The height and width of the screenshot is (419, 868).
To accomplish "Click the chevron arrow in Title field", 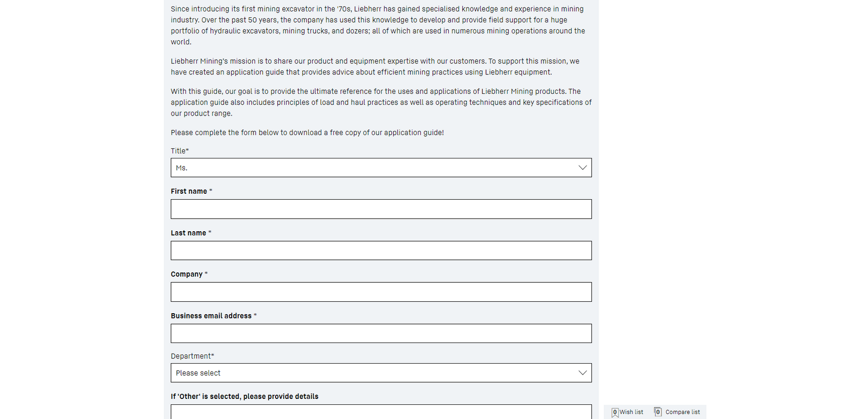I will tap(582, 168).
